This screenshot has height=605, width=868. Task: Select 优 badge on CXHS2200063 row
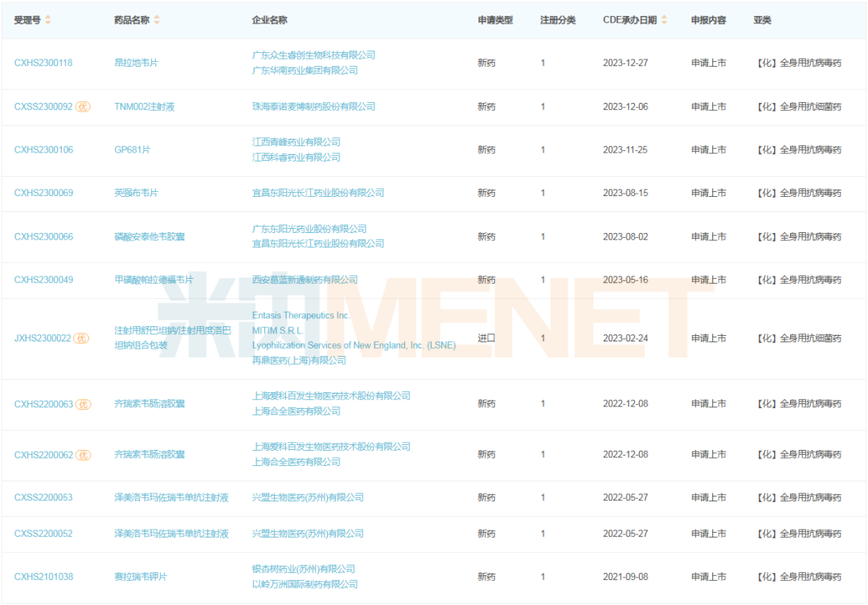[84, 404]
